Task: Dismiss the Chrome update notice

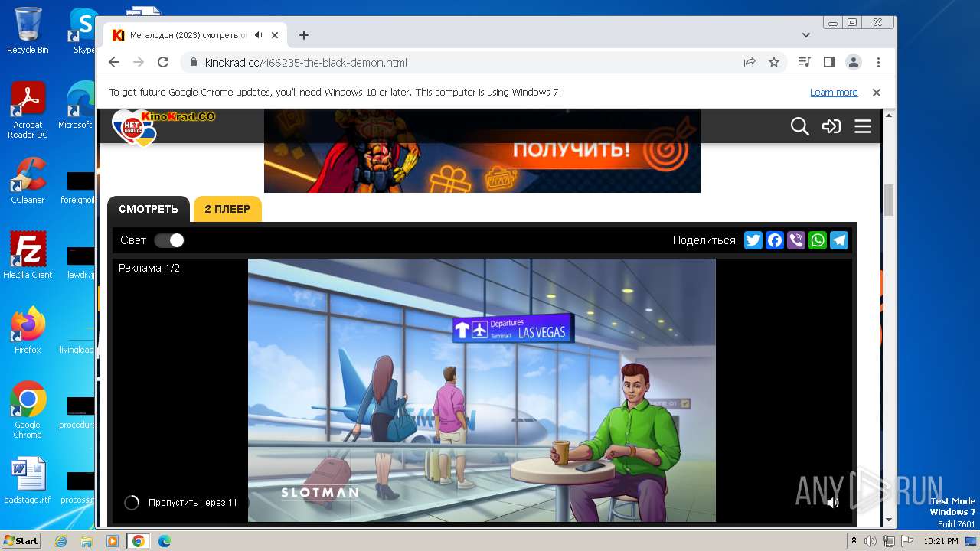Action: coord(877,92)
